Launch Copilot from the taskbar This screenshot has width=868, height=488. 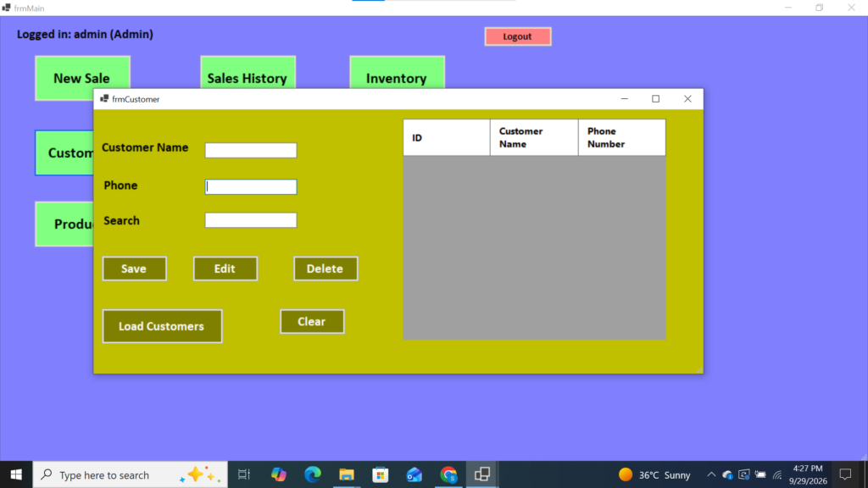coord(278,474)
